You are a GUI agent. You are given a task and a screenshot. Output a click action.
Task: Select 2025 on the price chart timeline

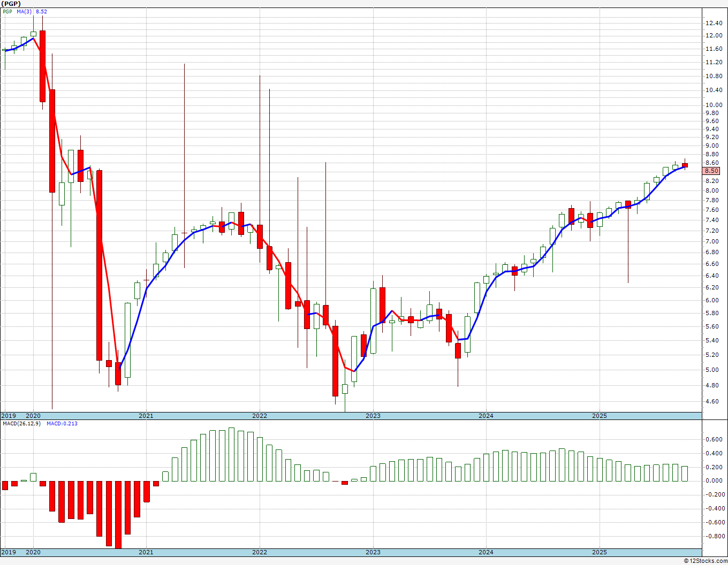600,416
